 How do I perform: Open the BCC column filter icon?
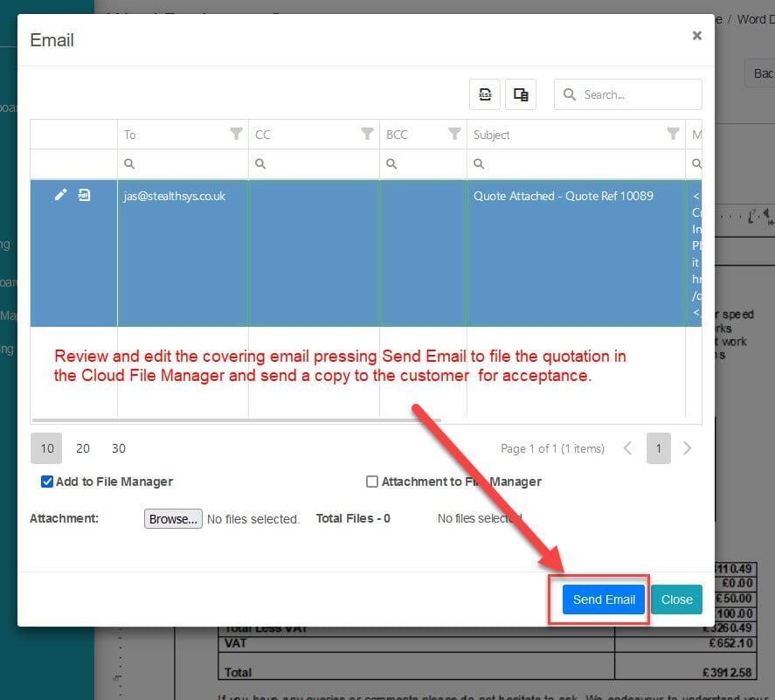pos(454,134)
